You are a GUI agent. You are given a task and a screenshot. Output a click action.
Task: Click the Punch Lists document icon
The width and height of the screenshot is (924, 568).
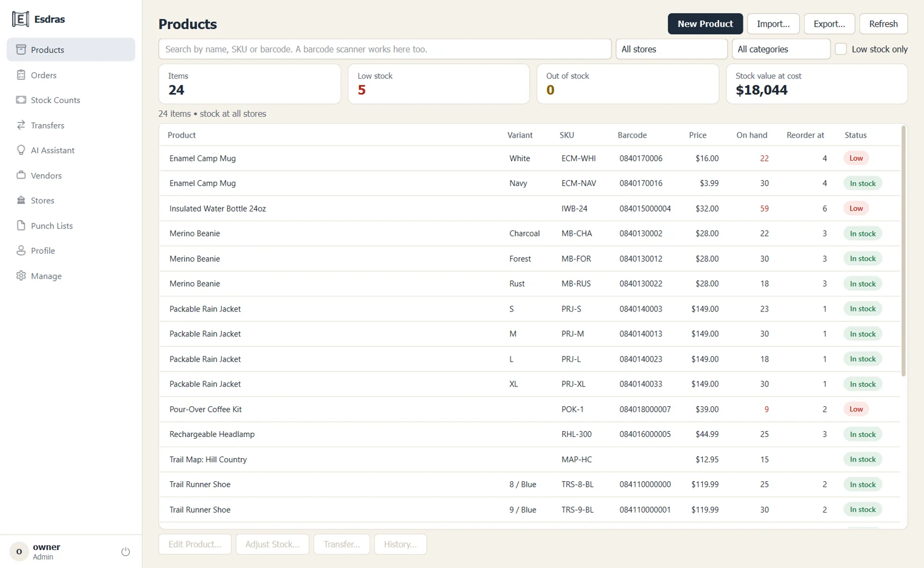(x=21, y=225)
